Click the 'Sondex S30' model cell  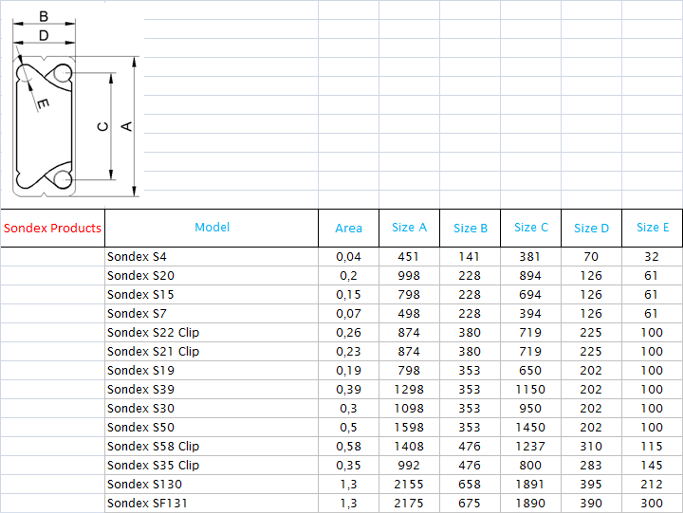212,408
